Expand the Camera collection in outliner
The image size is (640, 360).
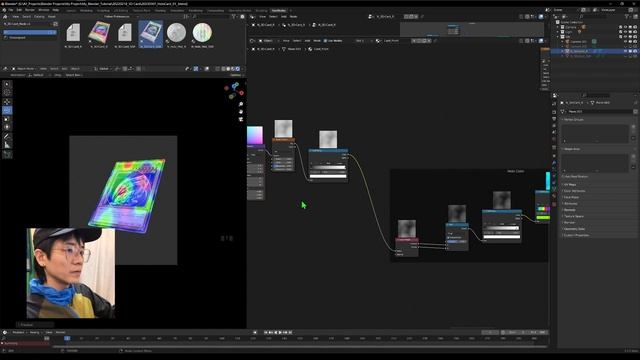558,27
